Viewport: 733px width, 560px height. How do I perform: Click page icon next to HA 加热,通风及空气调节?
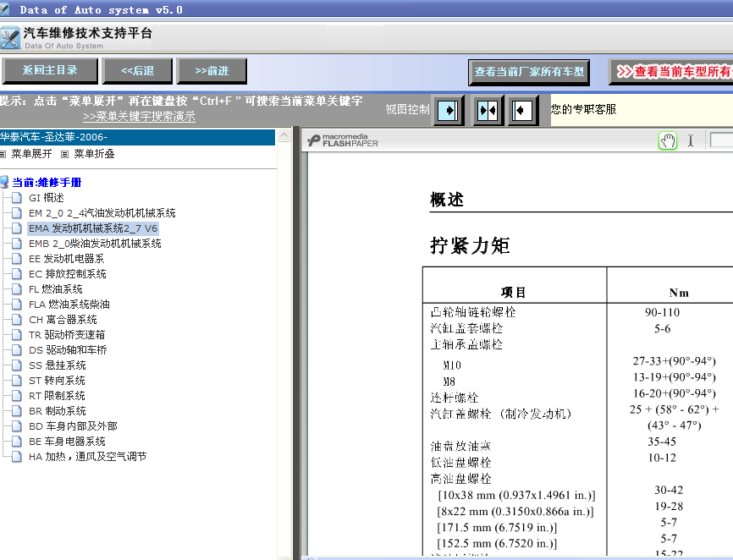click(16, 456)
